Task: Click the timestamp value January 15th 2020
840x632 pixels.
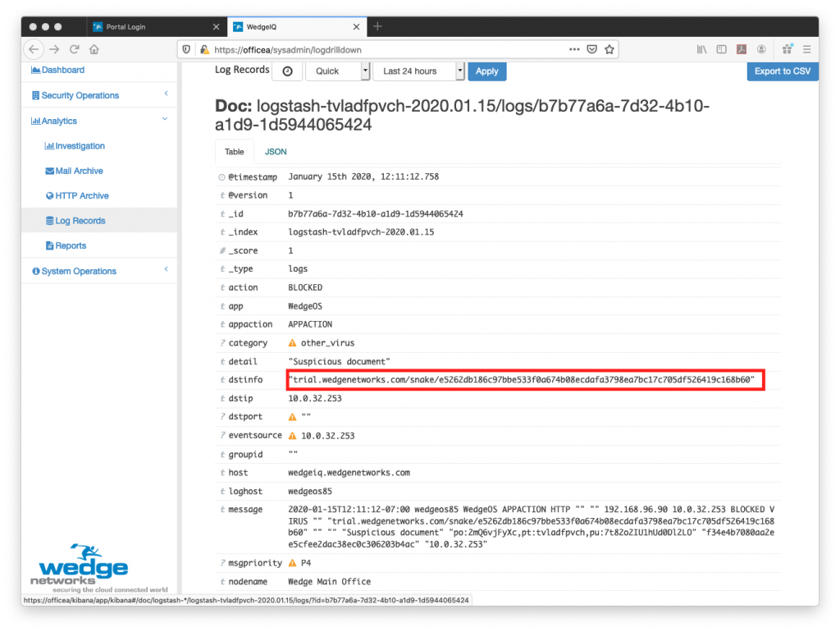Action: click(363, 177)
